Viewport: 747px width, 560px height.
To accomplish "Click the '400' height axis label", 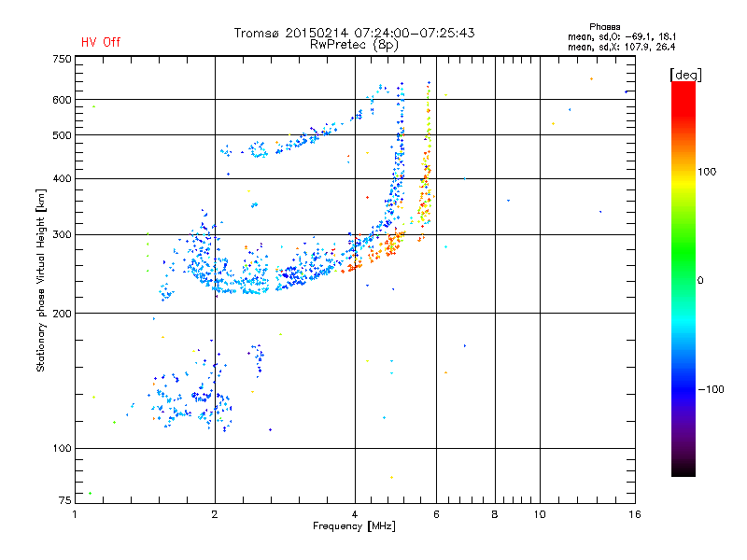I will (62, 178).
